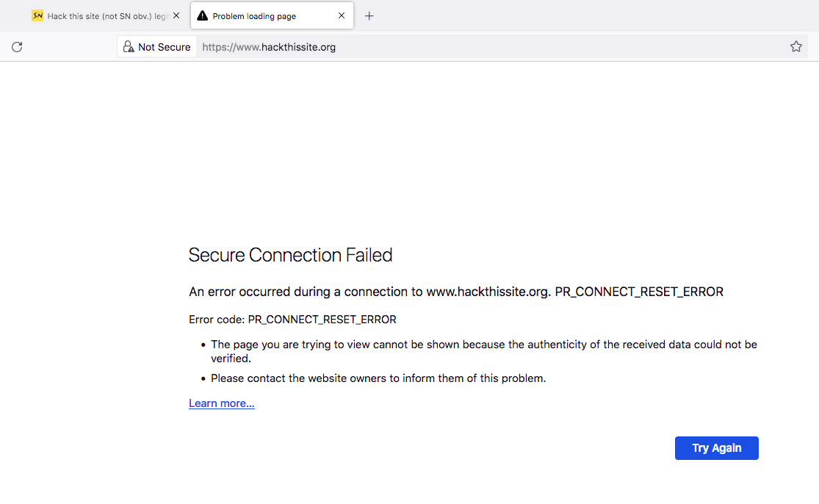Close the Hack this site tab
Image resolution: width=819 pixels, height=504 pixels.
(176, 15)
